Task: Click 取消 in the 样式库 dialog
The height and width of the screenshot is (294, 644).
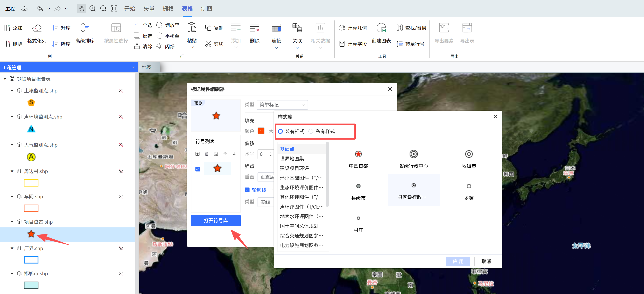Action: pyautogui.click(x=486, y=261)
